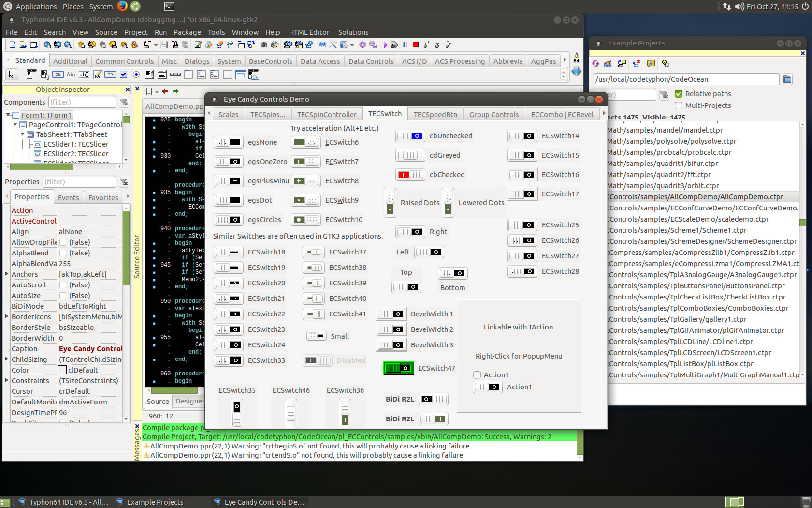812x508 pixels.
Task: Click the Pause debugging icon
Action: (x=405, y=45)
